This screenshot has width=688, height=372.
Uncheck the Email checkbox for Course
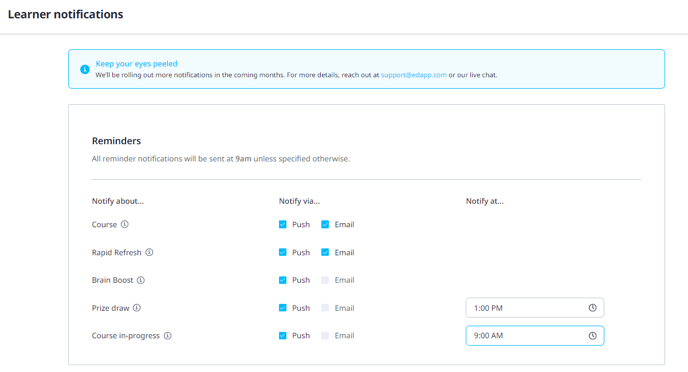pyautogui.click(x=325, y=224)
